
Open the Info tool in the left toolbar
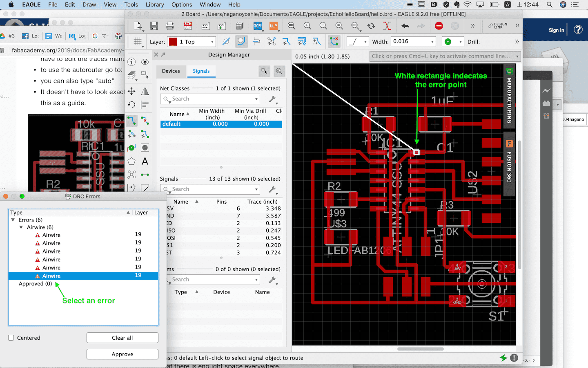pos(131,62)
